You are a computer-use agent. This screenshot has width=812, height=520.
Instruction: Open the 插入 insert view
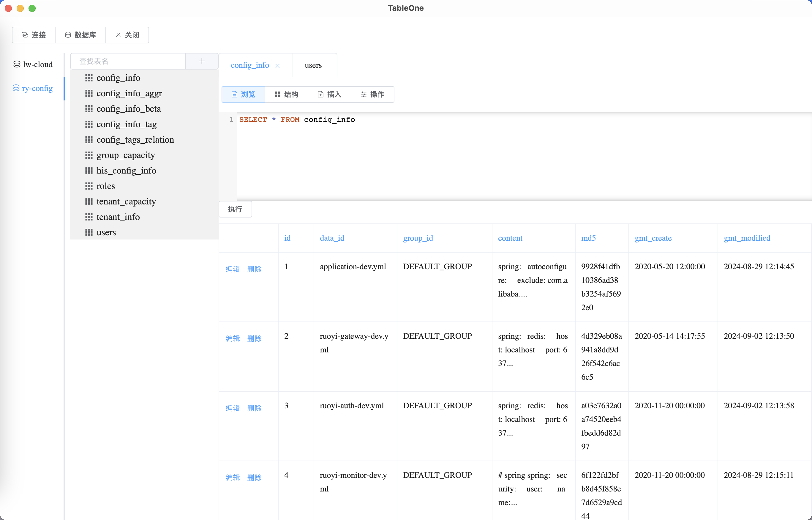pos(329,94)
